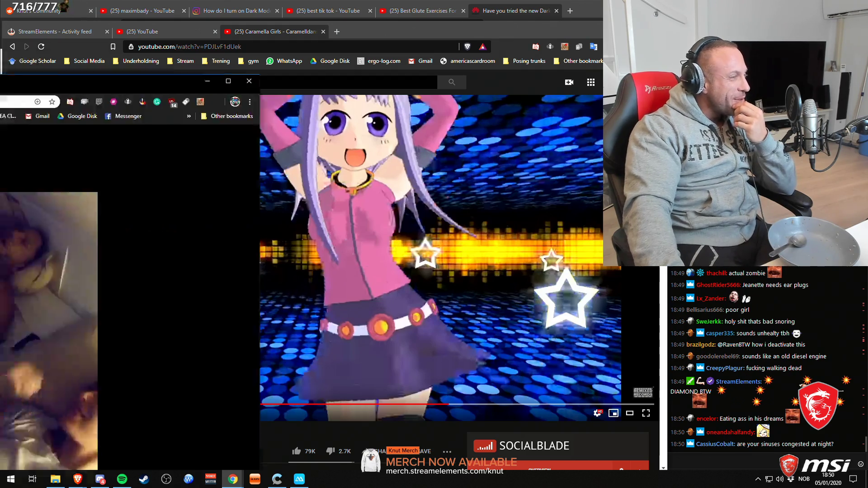
Task: Launch OBS Studio from the taskbar
Action: pos(166,479)
